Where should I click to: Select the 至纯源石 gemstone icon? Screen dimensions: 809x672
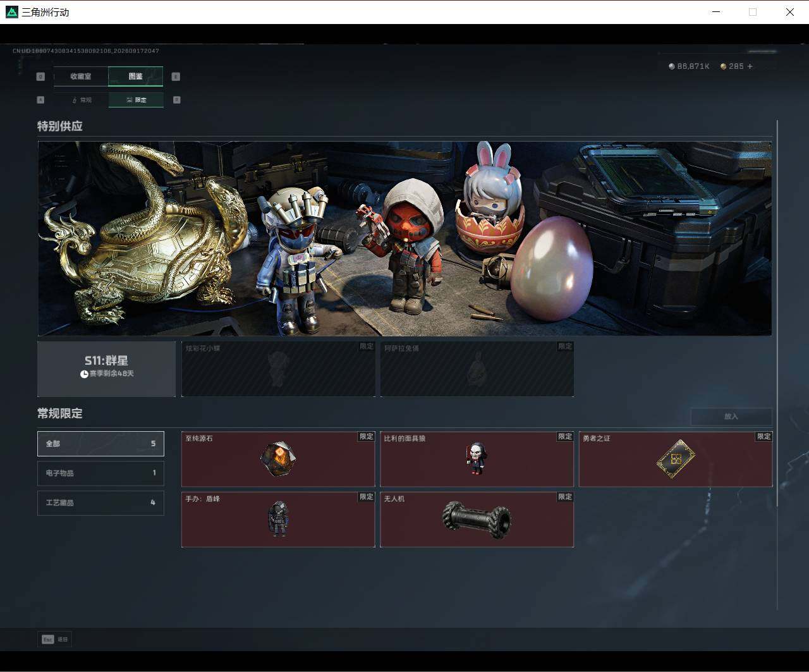click(x=278, y=459)
